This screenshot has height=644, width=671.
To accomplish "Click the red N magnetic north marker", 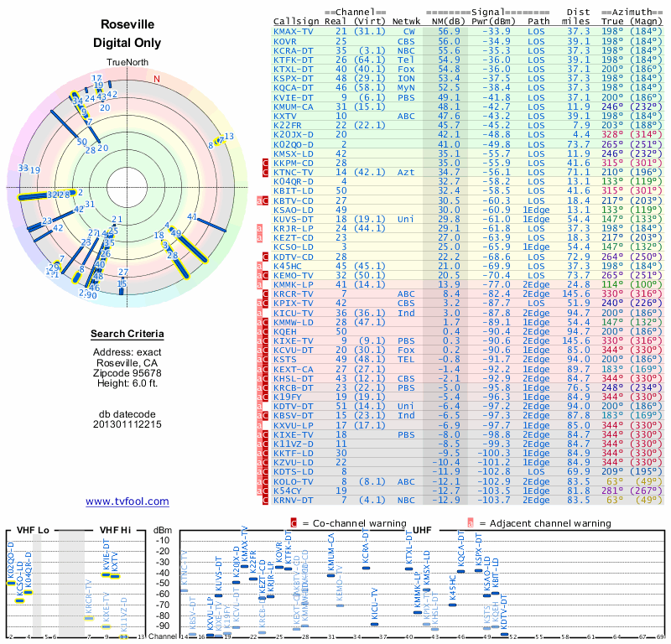I will (157, 79).
